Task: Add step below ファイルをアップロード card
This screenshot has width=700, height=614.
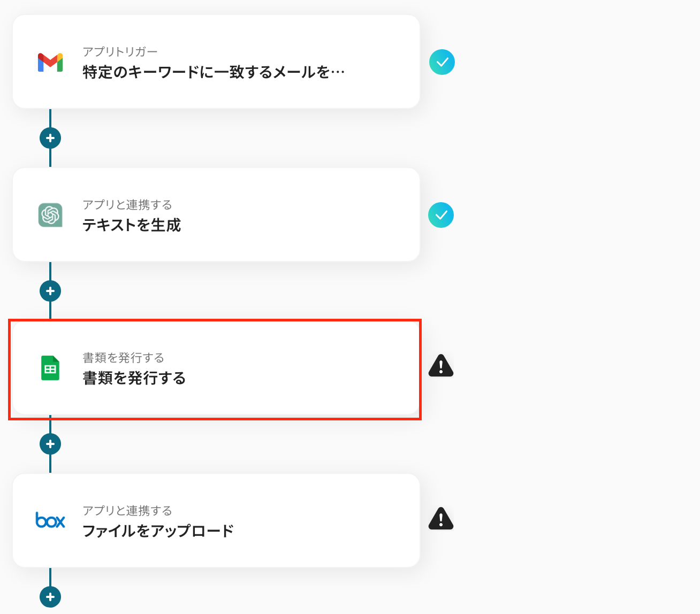Action: (50, 597)
